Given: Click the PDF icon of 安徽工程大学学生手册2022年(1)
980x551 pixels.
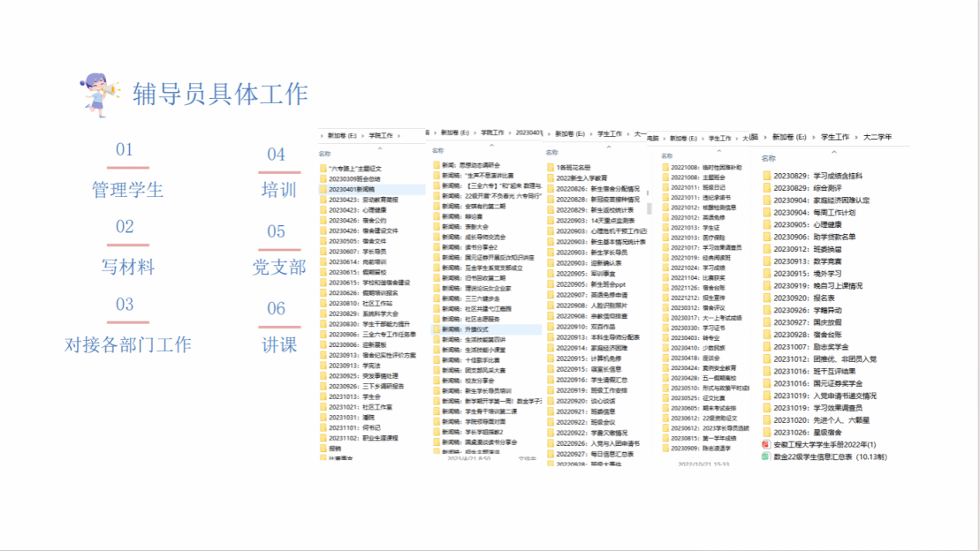Looking at the screenshot, I should [x=767, y=444].
